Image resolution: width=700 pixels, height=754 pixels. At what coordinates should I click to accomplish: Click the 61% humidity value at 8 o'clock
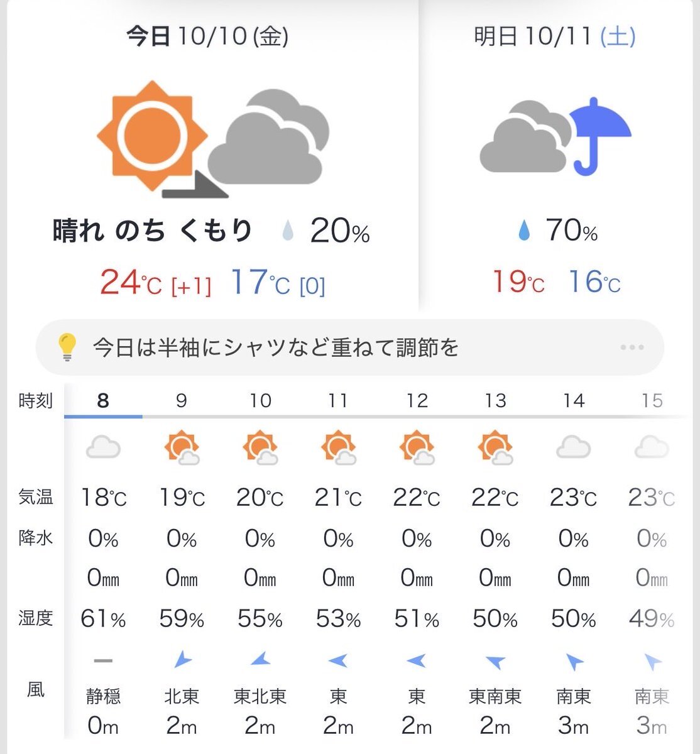(x=103, y=620)
